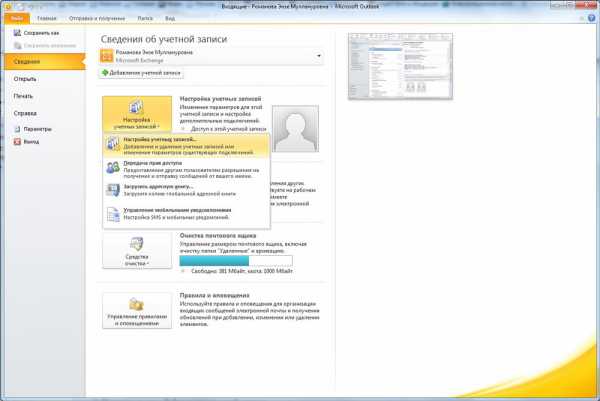Viewport: 600px width, 401px height.
Task: Click the Передача прав доступа people icon
Action: [x=113, y=167]
